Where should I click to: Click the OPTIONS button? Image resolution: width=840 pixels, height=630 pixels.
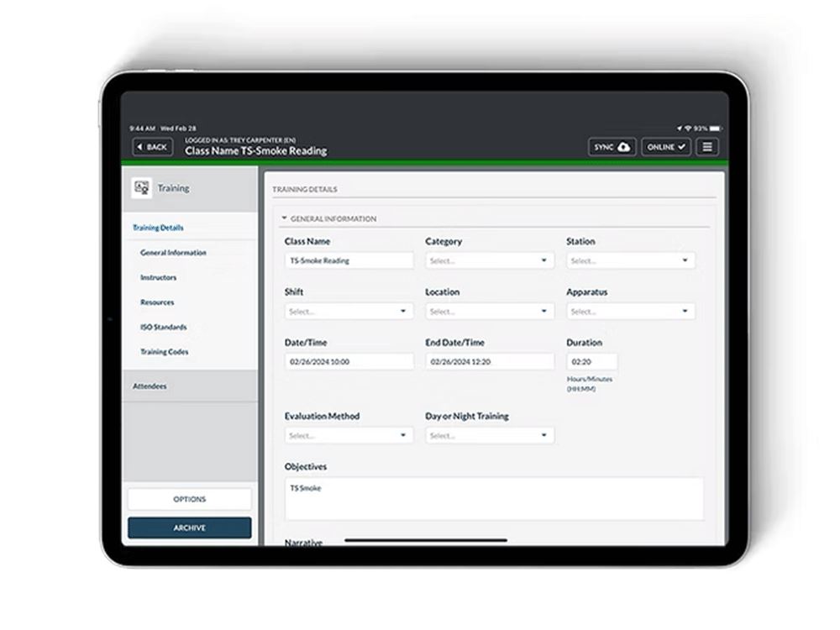(189, 499)
